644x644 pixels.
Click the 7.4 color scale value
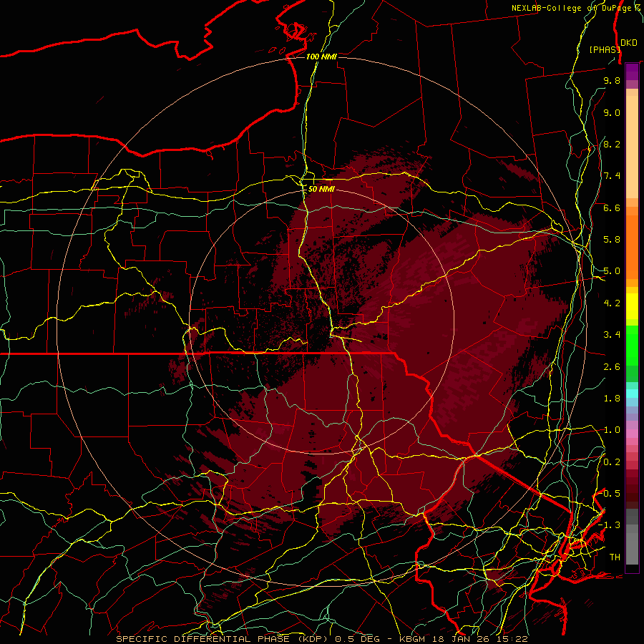612,176
